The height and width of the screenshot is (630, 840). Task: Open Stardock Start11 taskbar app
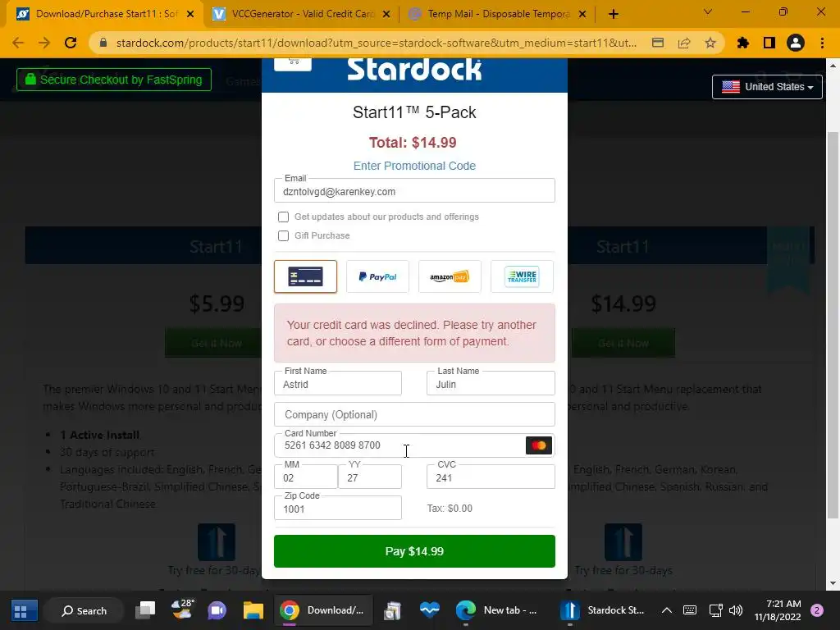tap(601, 610)
